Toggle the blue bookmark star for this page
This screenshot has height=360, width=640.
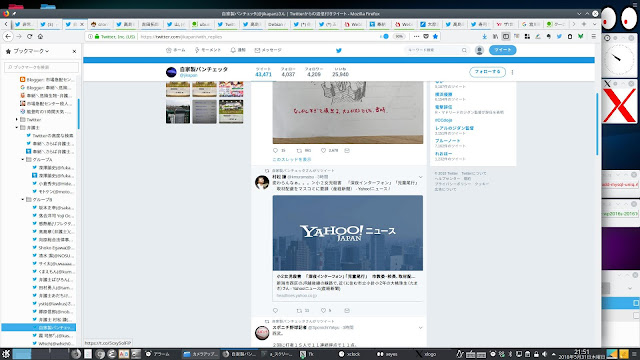click(435, 36)
